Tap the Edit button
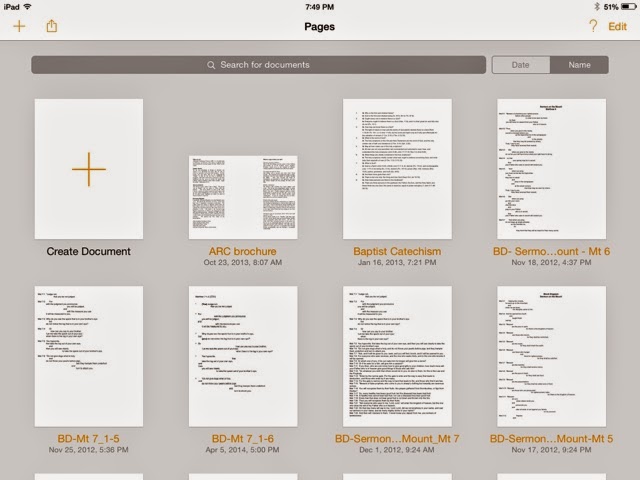Image resolution: width=640 pixels, height=480 pixels. coord(617,27)
